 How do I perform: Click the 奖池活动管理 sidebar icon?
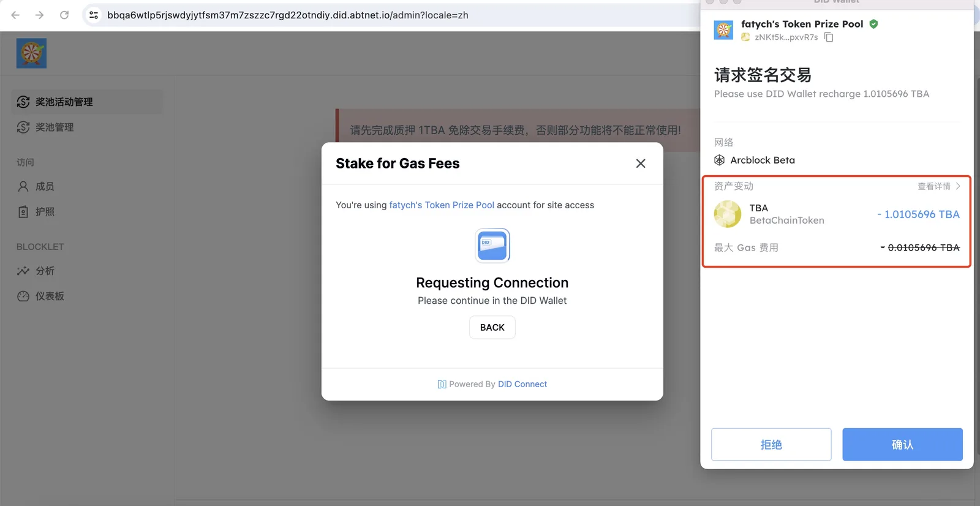coord(23,102)
